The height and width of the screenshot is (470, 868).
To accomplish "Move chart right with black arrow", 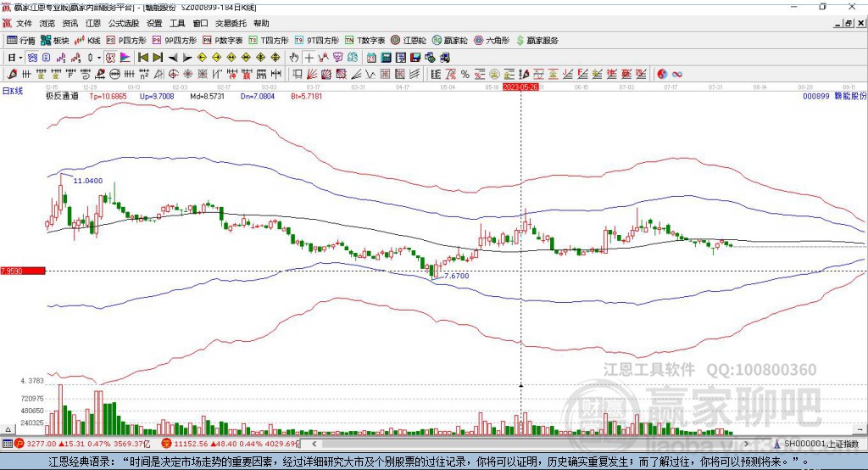I will point(187,58).
